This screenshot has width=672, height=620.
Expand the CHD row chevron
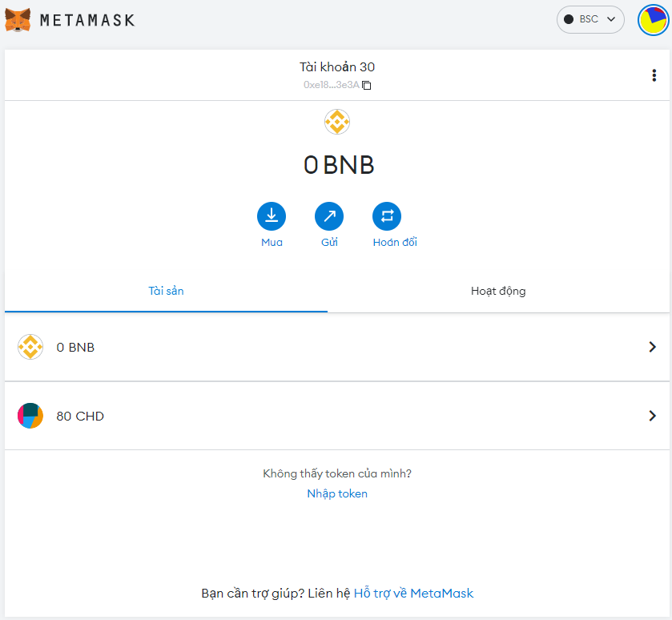652,416
